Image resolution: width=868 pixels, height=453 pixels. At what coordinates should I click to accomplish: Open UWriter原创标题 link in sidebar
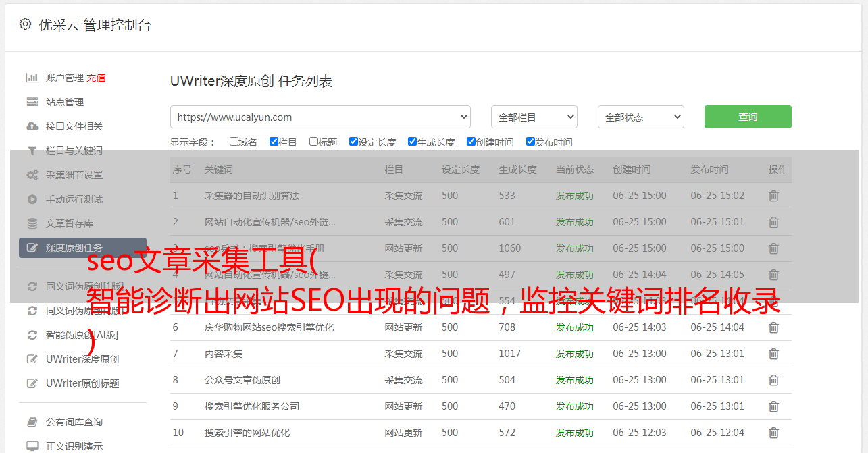tap(82, 383)
